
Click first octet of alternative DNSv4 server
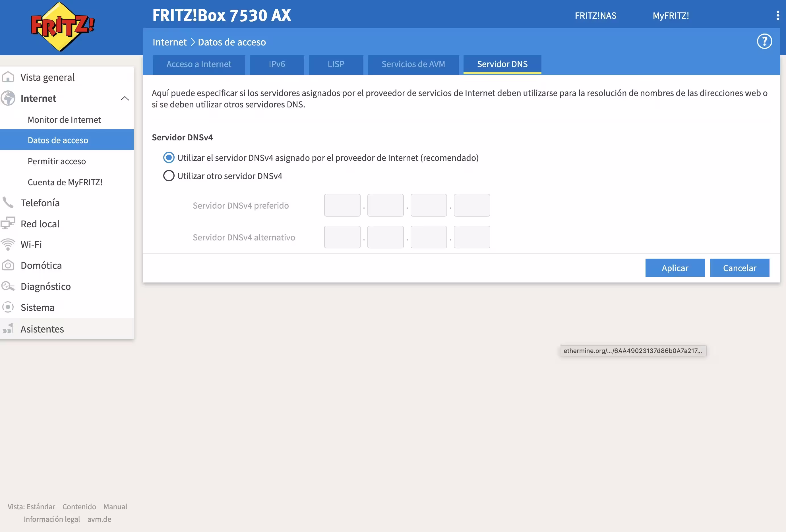click(342, 237)
